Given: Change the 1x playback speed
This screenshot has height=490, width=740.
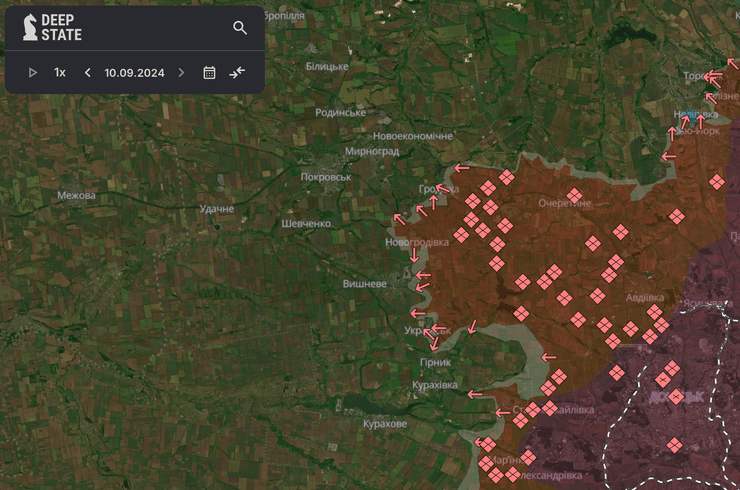Looking at the screenshot, I should [60, 73].
